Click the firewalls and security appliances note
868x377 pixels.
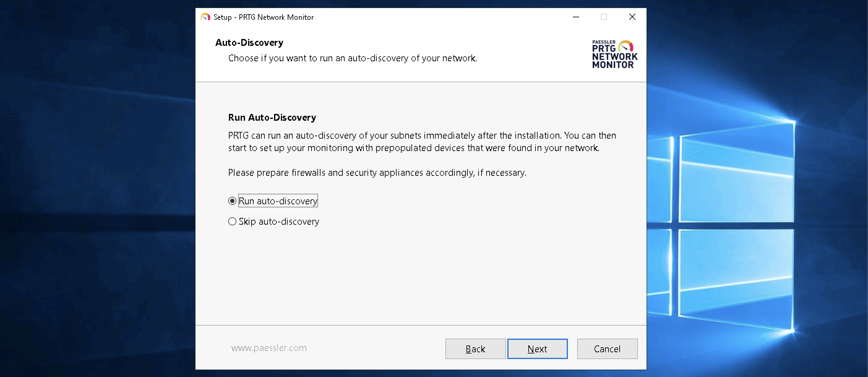pos(377,173)
